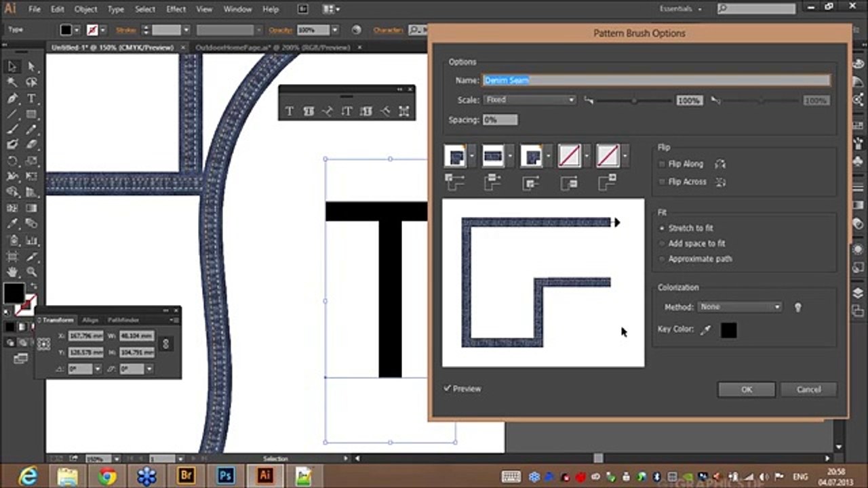
Task: Open the Window menu
Action: (237, 9)
